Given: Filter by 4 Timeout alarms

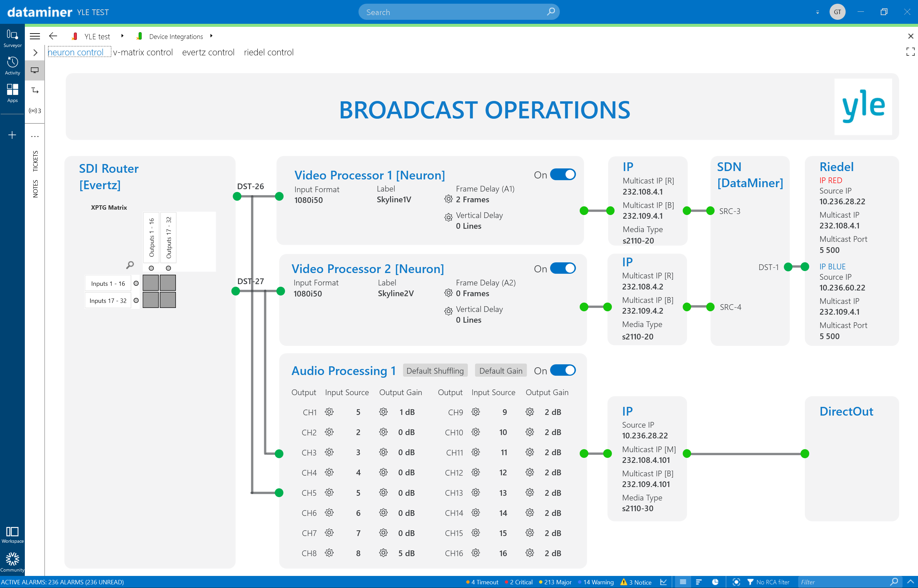Looking at the screenshot, I should click(482, 582).
